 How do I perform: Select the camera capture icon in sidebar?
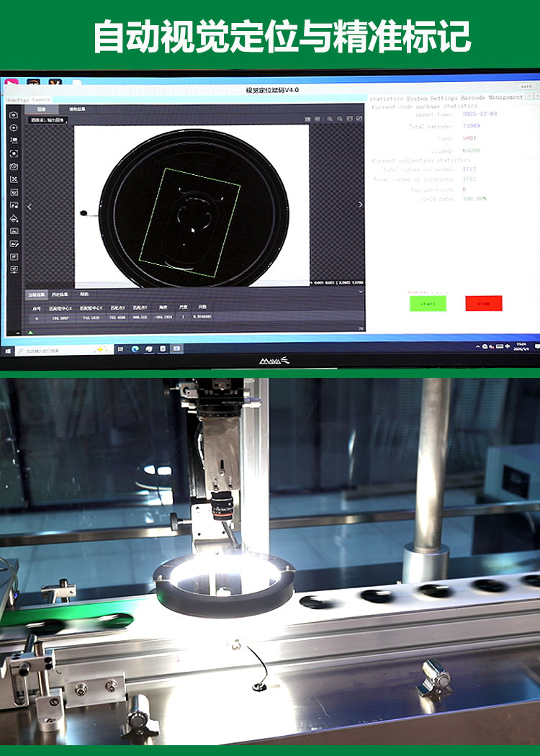click(x=14, y=114)
